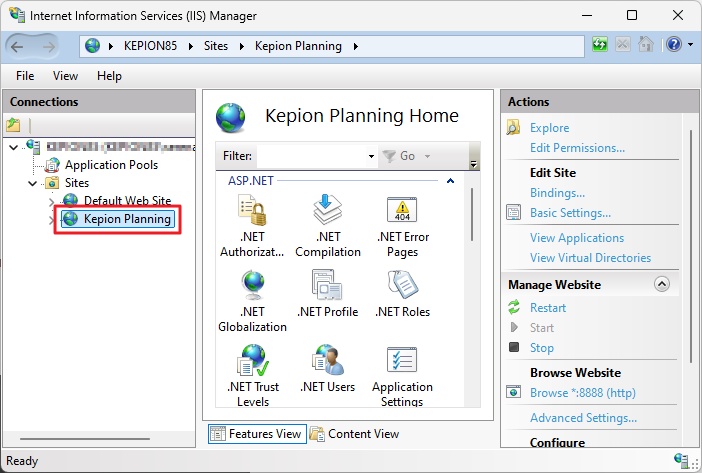Screen dimensions: 702x473
Task: Click the Home toolbar icon
Action: pyautogui.click(x=646, y=45)
